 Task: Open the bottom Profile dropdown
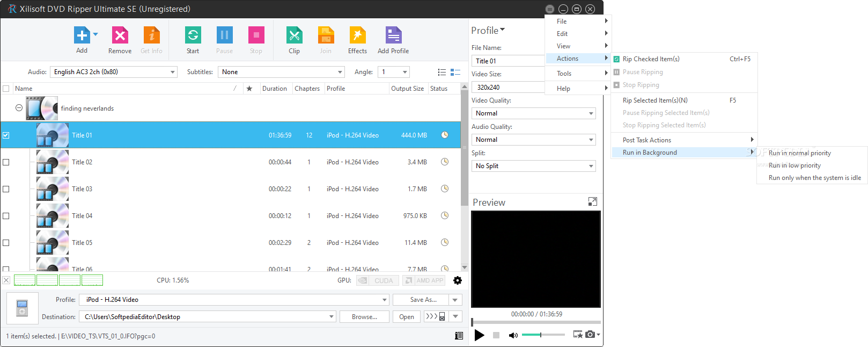[x=234, y=300]
